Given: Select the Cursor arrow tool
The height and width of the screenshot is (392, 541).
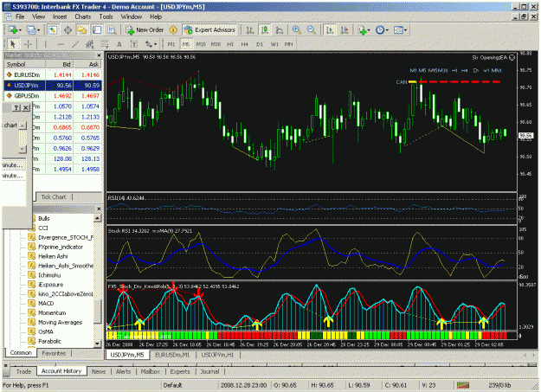Looking at the screenshot, I should (x=13, y=44).
